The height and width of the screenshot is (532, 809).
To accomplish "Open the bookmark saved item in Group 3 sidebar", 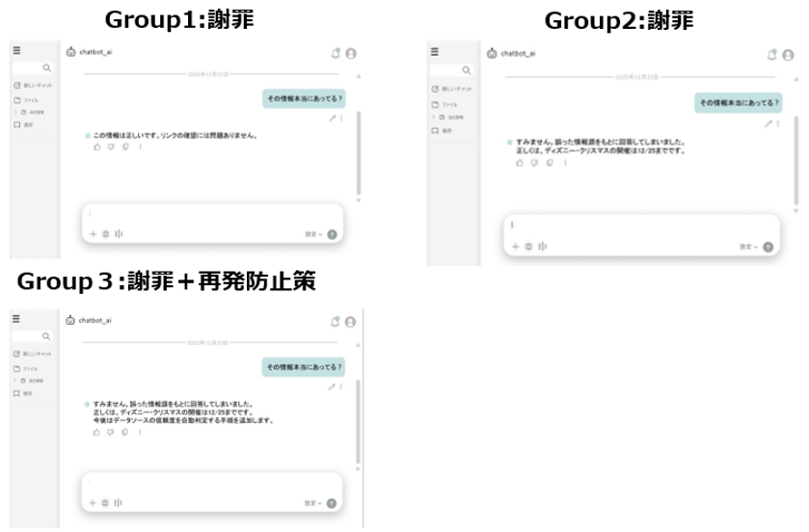I will (23, 393).
